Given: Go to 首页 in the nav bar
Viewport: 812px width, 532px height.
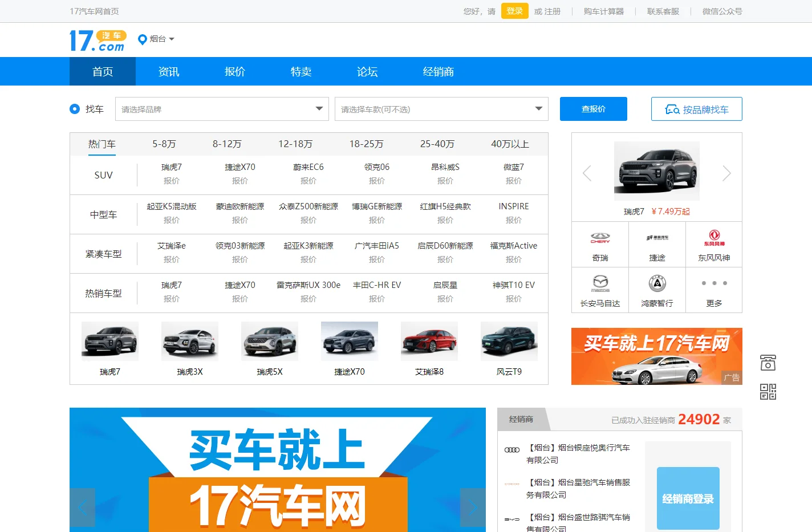Looking at the screenshot, I should (x=103, y=71).
